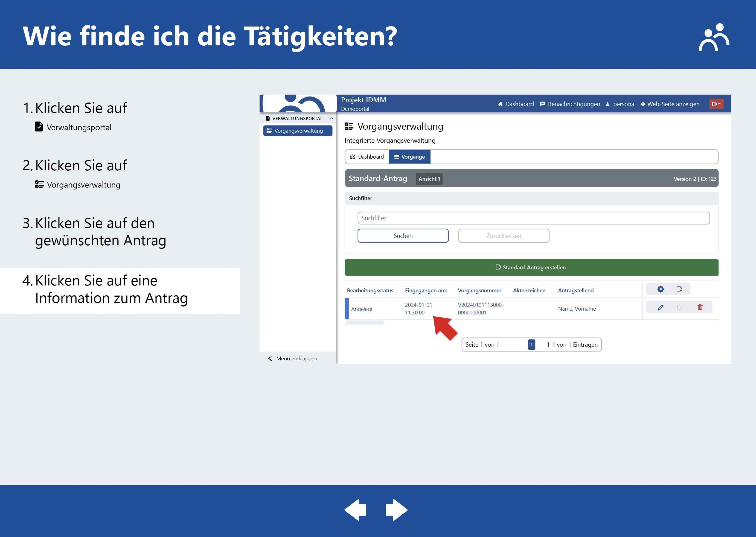Click the edit pencil icon in row
756x537 pixels.
click(x=661, y=308)
